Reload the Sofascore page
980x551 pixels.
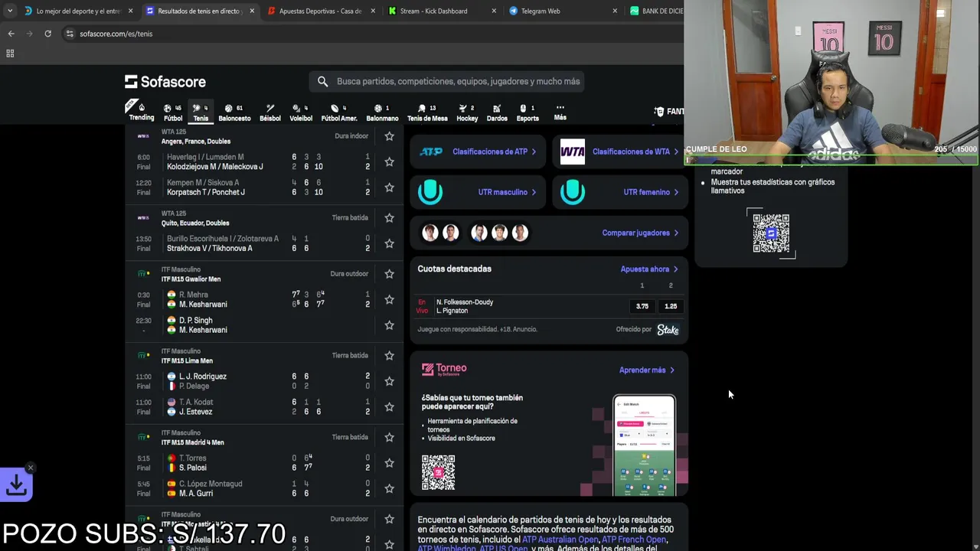tap(47, 34)
